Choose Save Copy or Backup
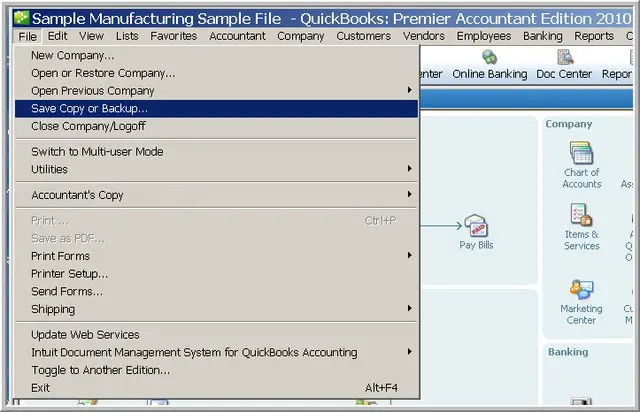 216,109
